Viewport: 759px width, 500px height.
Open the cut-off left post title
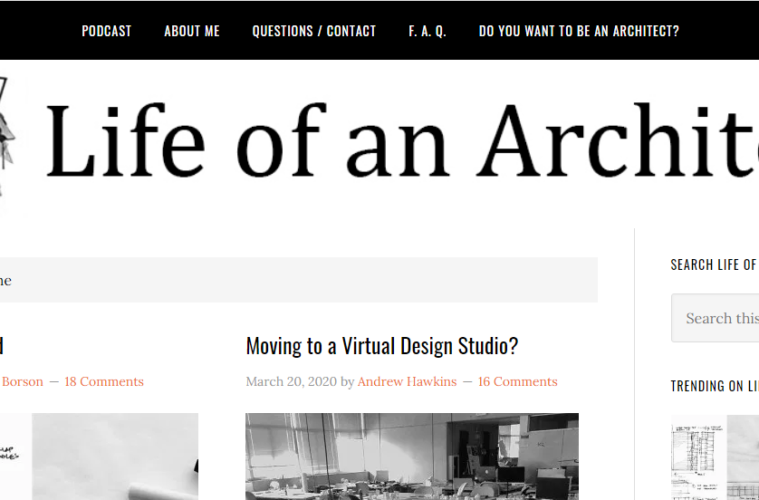pos(2,347)
